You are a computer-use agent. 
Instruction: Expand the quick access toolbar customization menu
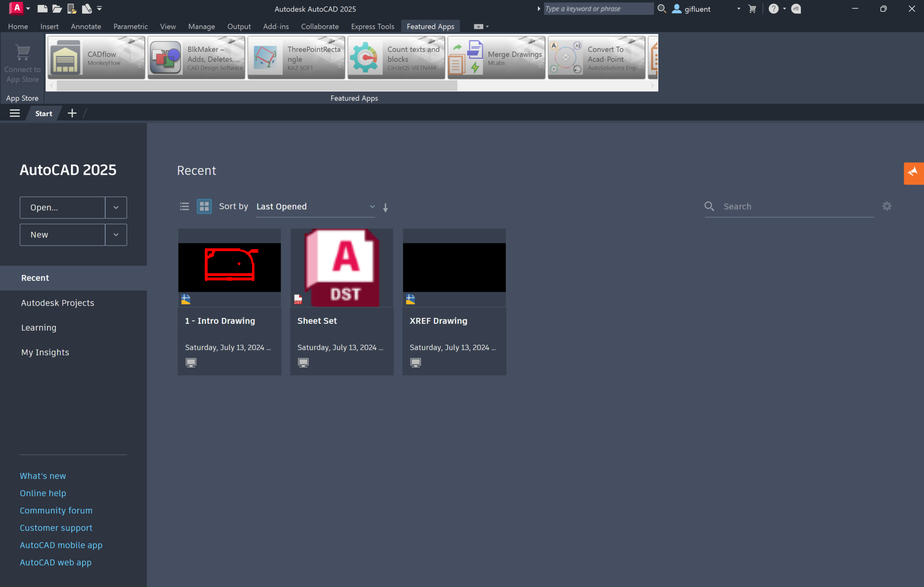99,9
